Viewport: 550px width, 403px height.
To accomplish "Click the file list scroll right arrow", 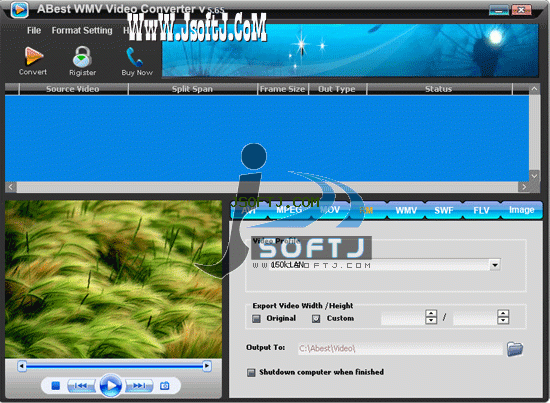I will click(x=524, y=187).
